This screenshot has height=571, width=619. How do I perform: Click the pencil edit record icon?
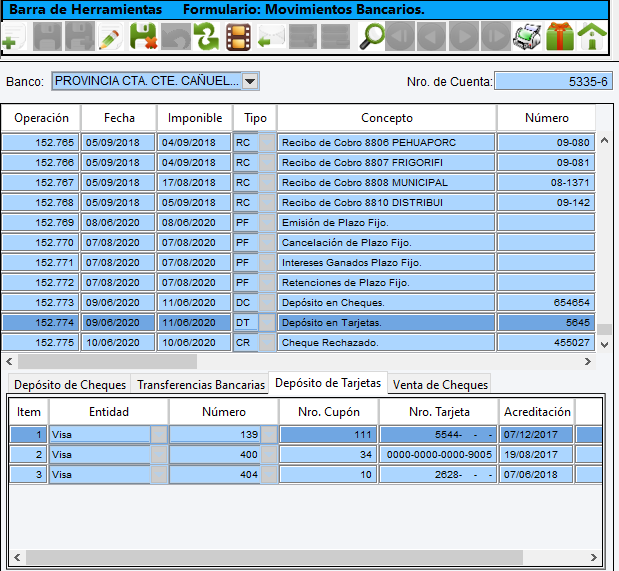tap(110, 37)
